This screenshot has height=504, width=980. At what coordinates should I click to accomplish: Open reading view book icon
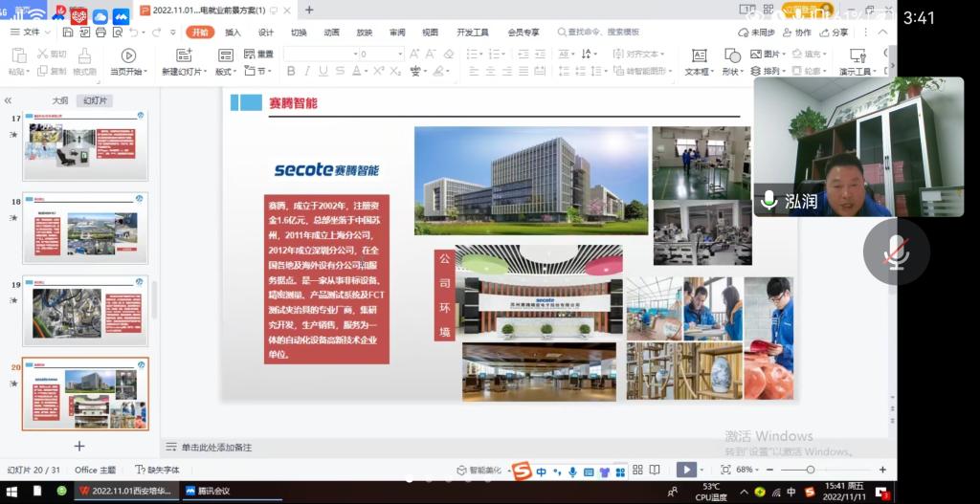(x=655, y=470)
